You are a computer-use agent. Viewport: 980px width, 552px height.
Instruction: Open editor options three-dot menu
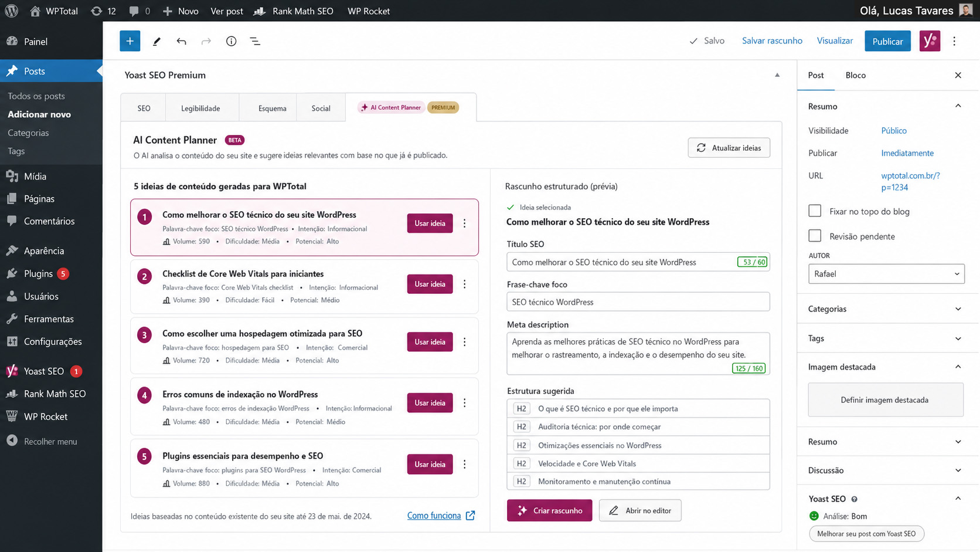(954, 41)
